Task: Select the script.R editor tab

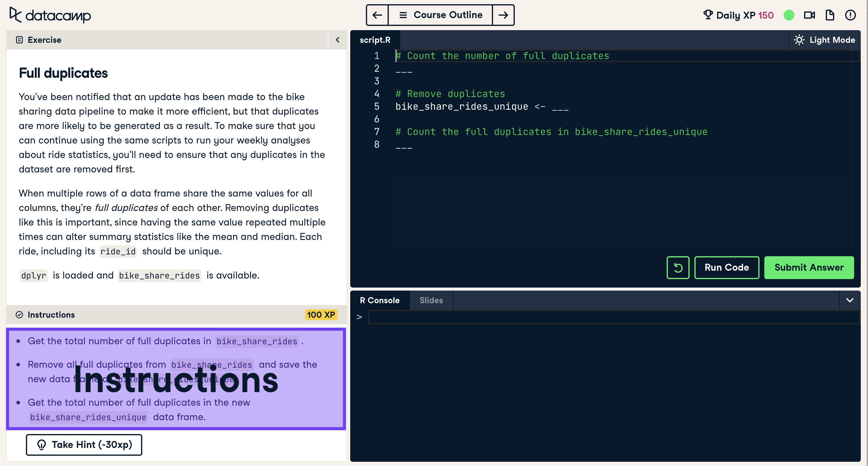Action: (x=375, y=40)
